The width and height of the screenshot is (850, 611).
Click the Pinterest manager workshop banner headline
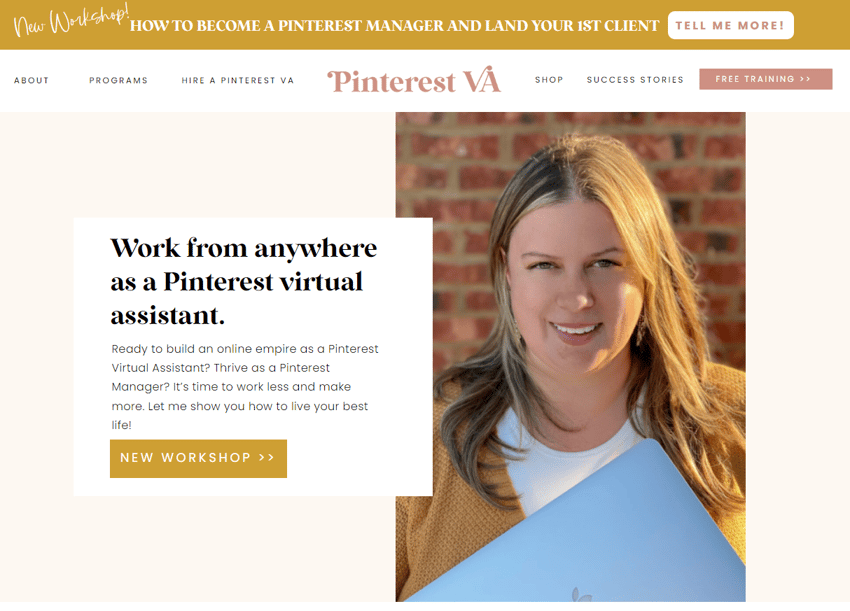click(x=395, y=26)
